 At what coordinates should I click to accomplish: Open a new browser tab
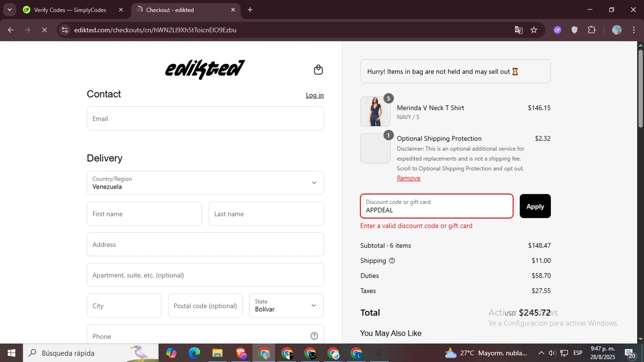coord(250,10)
